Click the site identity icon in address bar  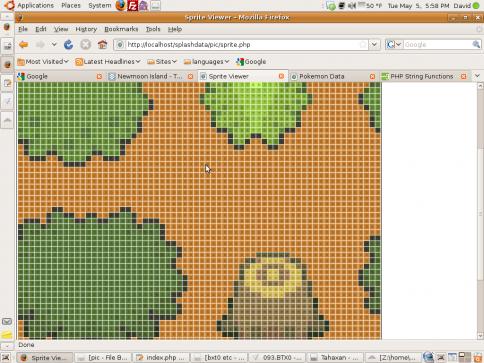coord(120,45)
